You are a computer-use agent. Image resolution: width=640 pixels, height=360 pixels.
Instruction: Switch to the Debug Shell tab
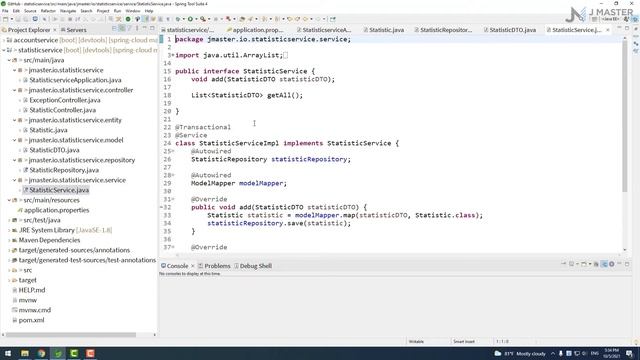pyautogui.click(x=253, y=266)
